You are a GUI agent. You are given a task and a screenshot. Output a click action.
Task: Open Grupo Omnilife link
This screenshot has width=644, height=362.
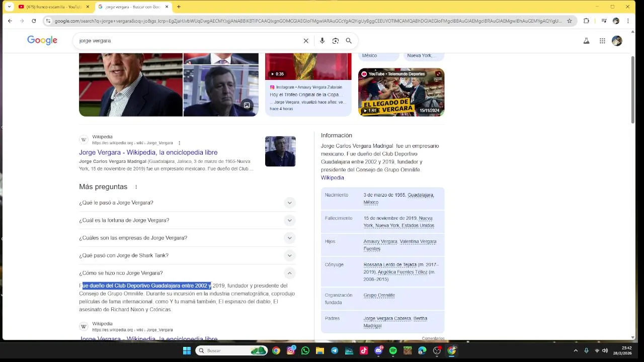(379, 295)
